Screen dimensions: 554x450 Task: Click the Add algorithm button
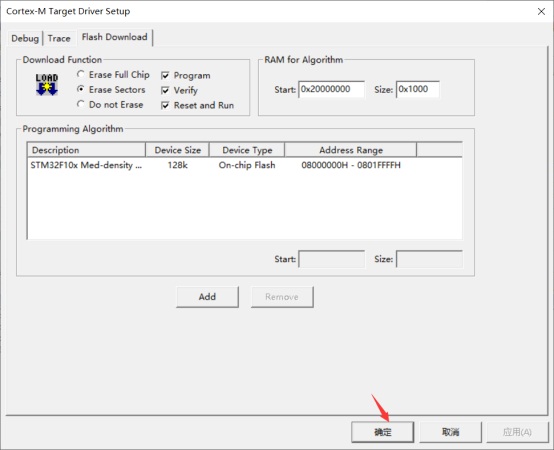(207, 297)
